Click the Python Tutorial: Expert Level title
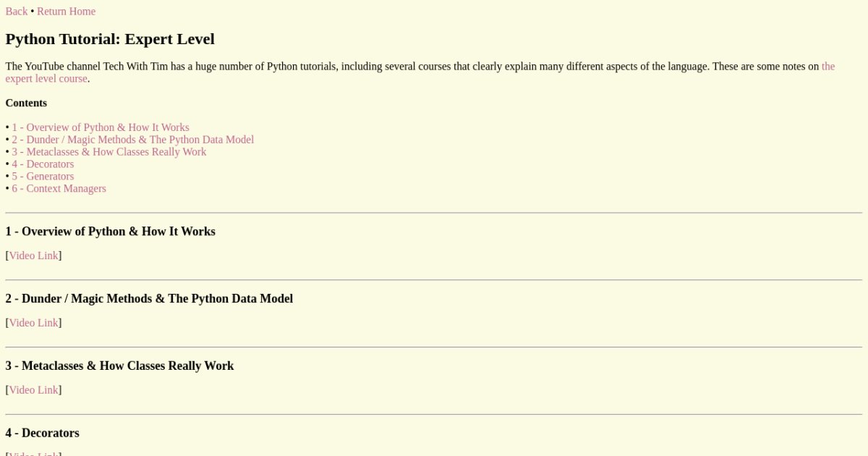This screenshot has width=868, height=456. (110, 39)
